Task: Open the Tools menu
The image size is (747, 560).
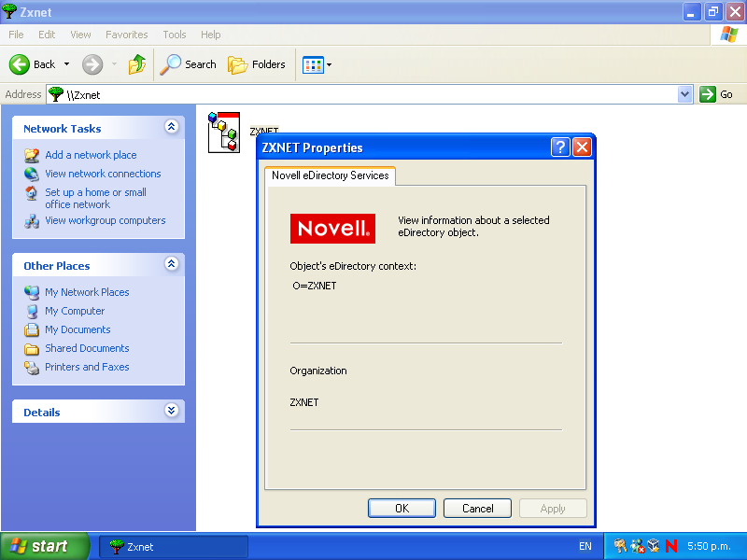Action: 175,35
